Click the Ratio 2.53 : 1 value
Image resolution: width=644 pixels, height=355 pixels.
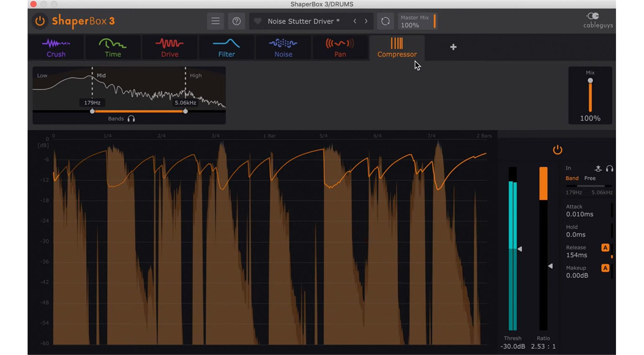543,347
